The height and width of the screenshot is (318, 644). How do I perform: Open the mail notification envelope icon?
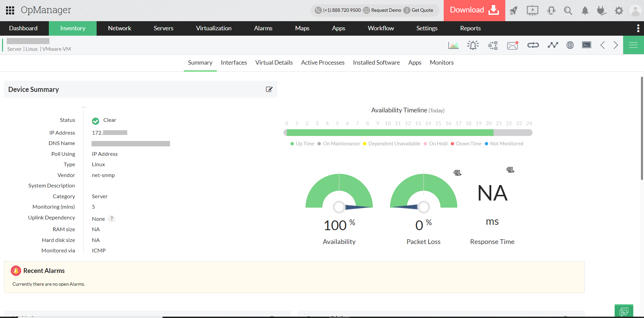click(513, 45)
